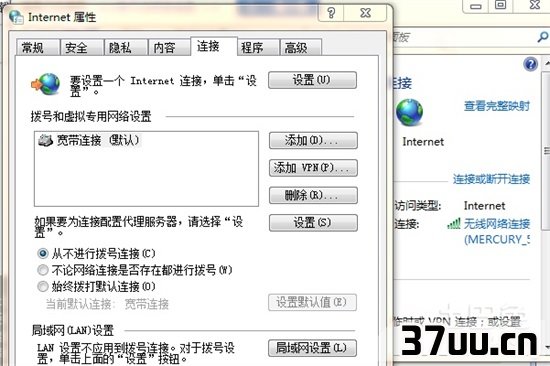The width and height of the screenshot is (550, 366).
Task: Click the 当前默认连接 宽带连接 text
Action: pos(107,304)
